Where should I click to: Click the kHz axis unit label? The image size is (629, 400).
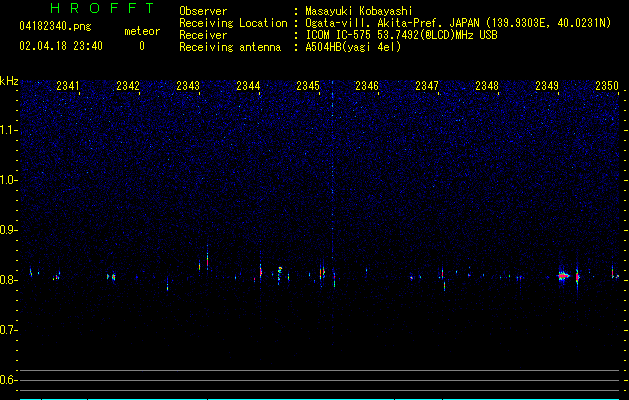point(9,81)
